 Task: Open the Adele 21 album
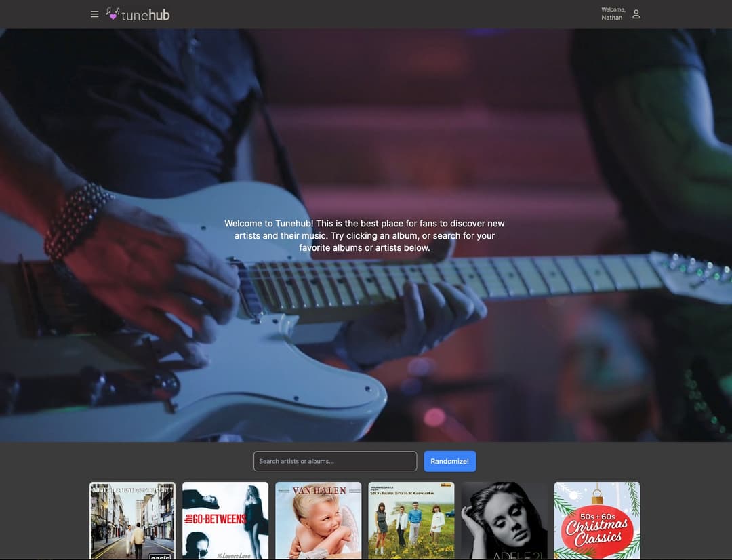click(504, 521)
